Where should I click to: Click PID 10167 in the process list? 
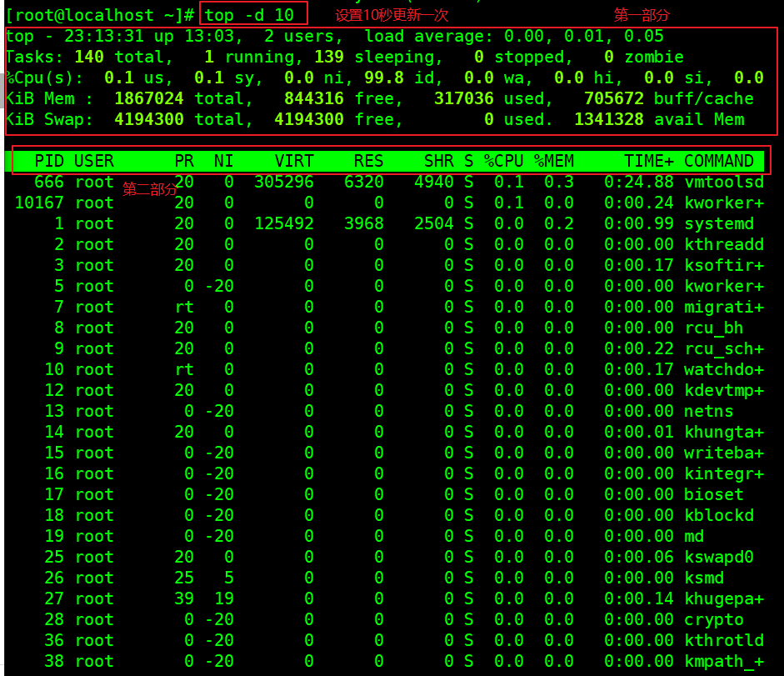click(x=39, y=203)
